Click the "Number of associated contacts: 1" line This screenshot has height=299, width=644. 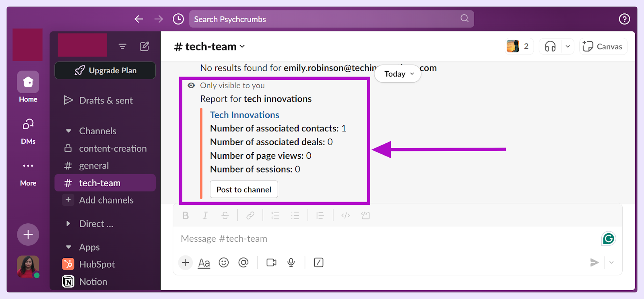pos(278,129)
